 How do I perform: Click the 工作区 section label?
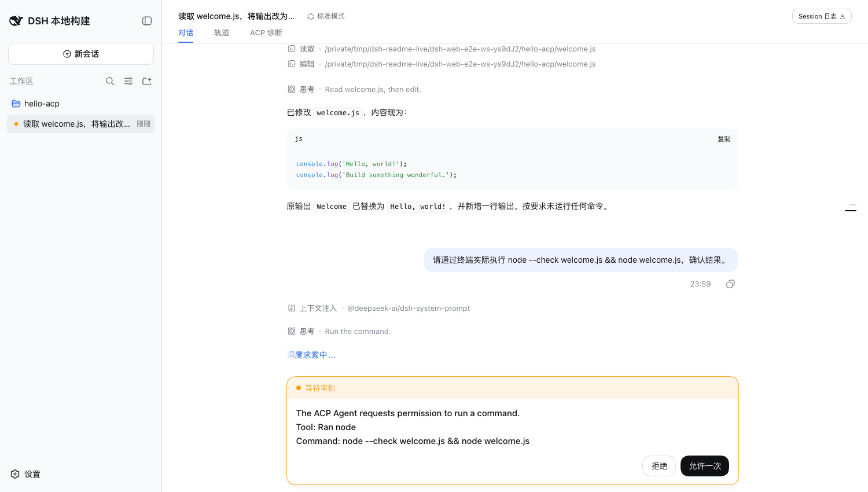(21, 81)
